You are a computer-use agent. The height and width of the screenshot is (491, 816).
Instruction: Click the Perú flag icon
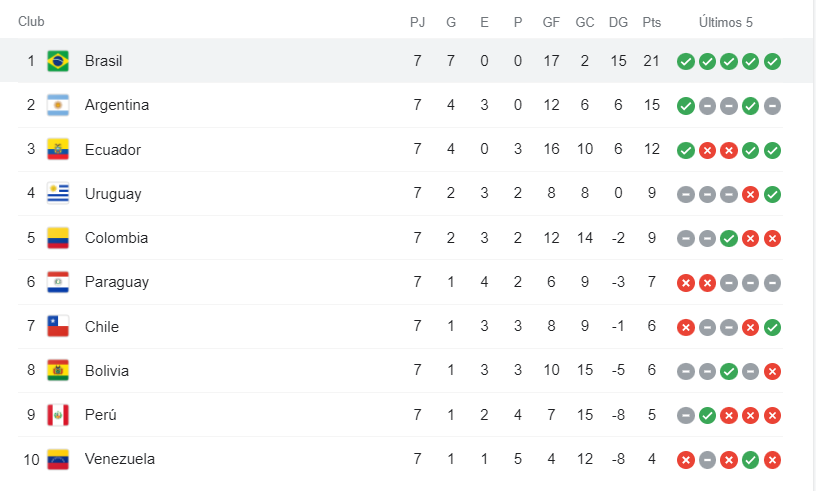tap(58, 415)
